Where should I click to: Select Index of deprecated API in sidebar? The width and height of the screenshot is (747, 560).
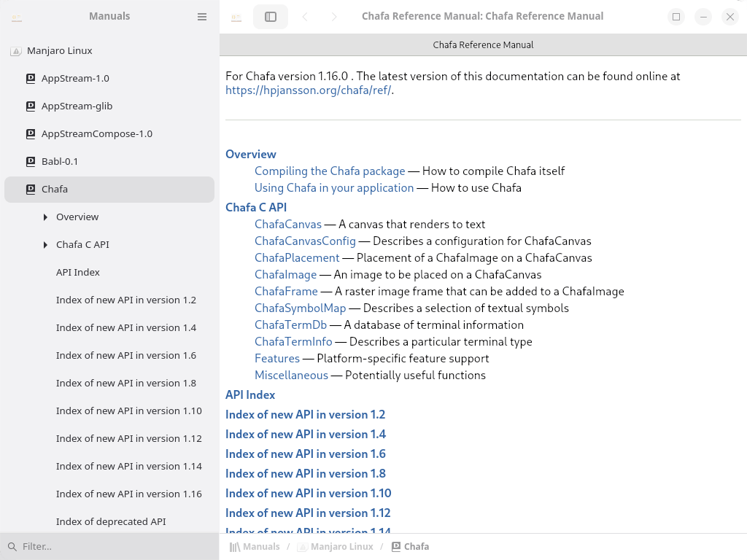click(x=109, y=521)
